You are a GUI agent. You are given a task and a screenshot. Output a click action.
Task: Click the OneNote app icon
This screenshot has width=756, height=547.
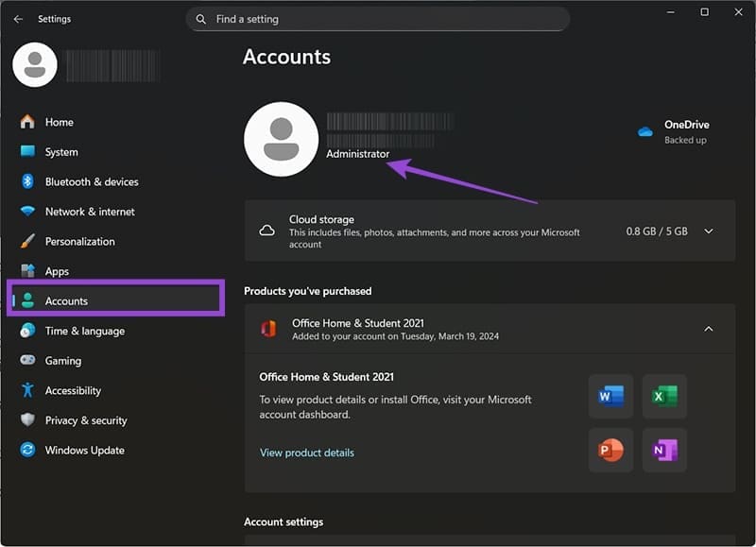[664, 451]
